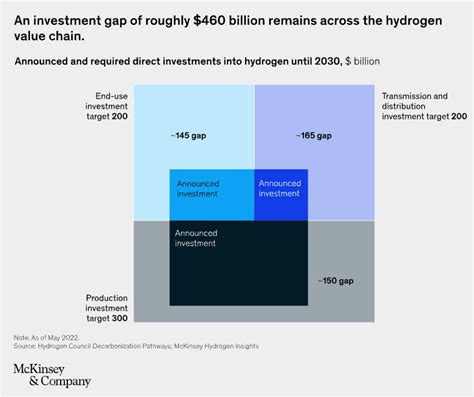This screenshot has width=474, height=397.
Task: Click the '~165 gap' value
Action: 314,136
